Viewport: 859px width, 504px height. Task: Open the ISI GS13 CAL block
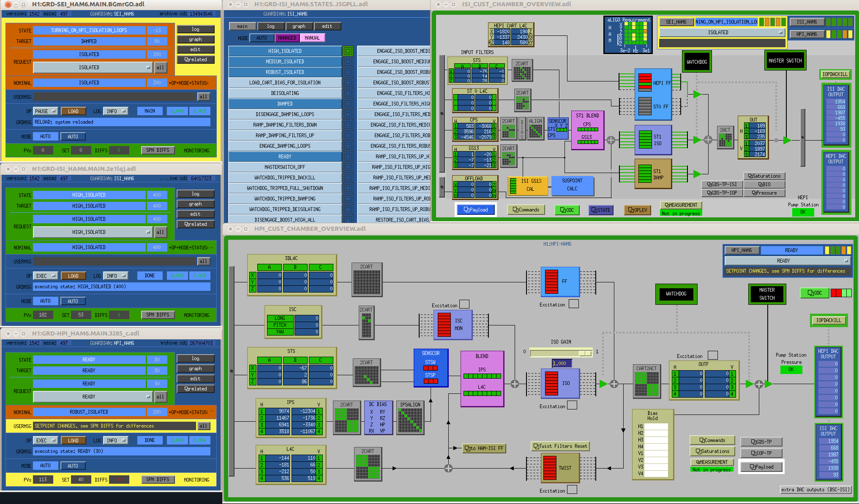(528, 185)
